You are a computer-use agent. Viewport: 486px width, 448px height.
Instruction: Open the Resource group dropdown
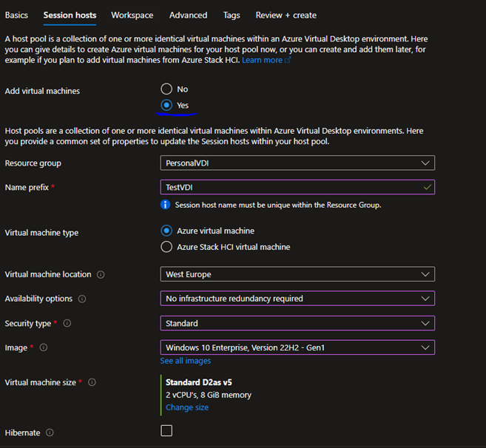coord(297,163)
